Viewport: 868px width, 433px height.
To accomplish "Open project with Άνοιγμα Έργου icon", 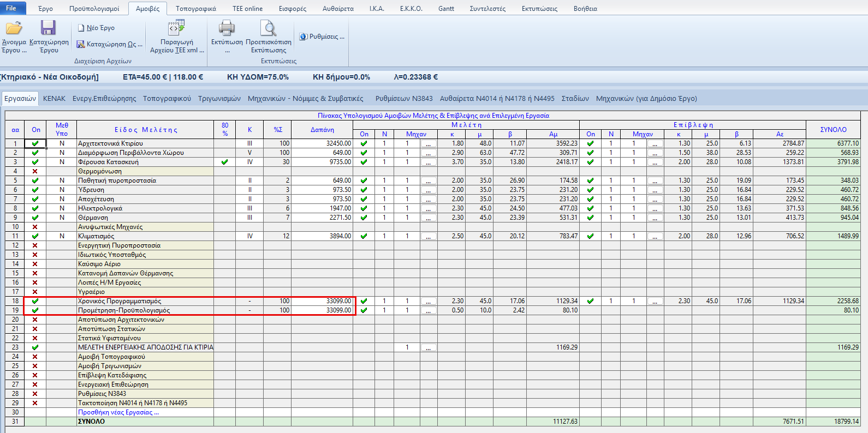I will tap(14, 28).
